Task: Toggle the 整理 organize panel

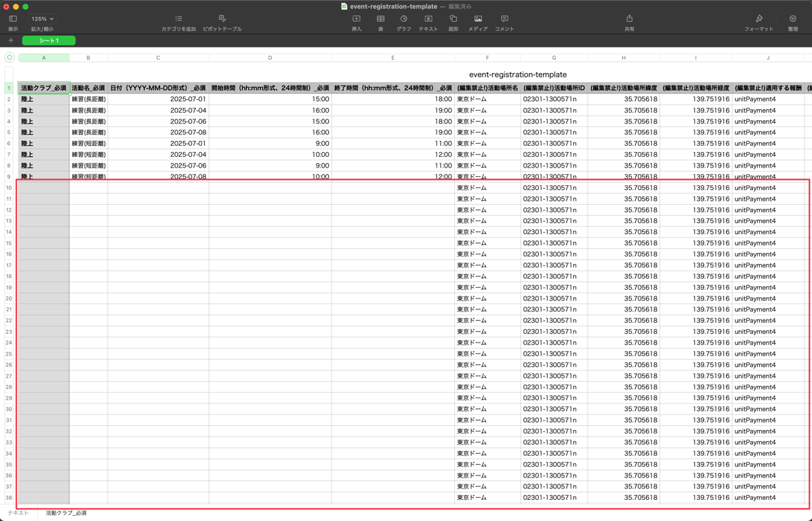Action: (x=792, y=19)
